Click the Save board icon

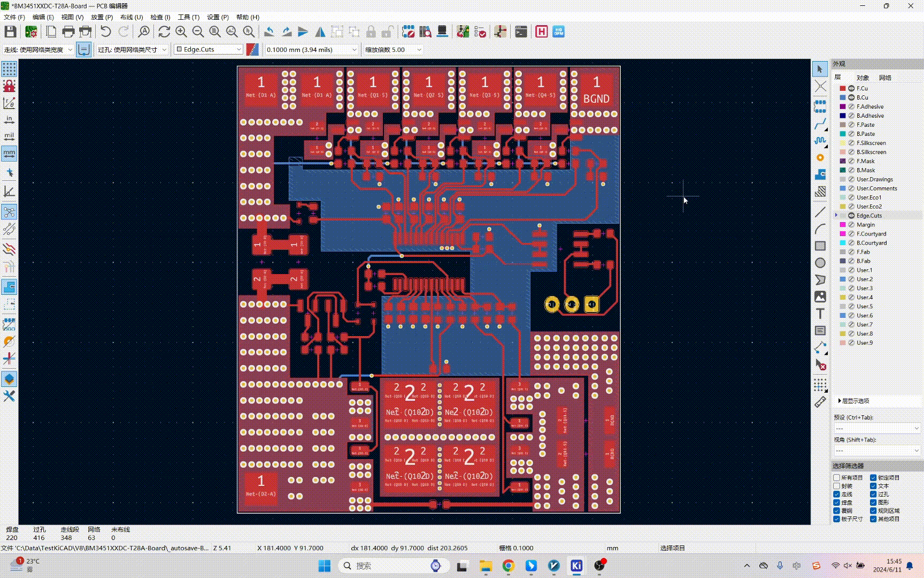tap(10, 32)
